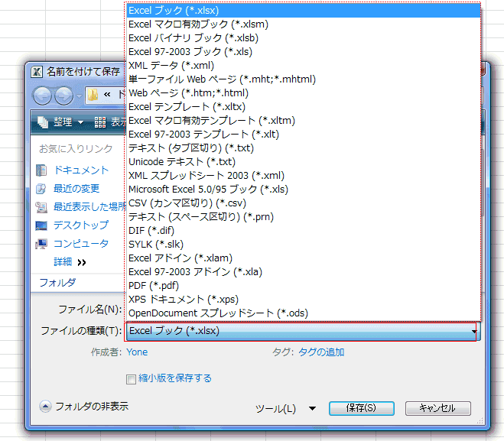Screen dimensions: 504x441
Task: Select Excel マクロ有効ブック (*.xlsm)
Action: coord(302,24)
